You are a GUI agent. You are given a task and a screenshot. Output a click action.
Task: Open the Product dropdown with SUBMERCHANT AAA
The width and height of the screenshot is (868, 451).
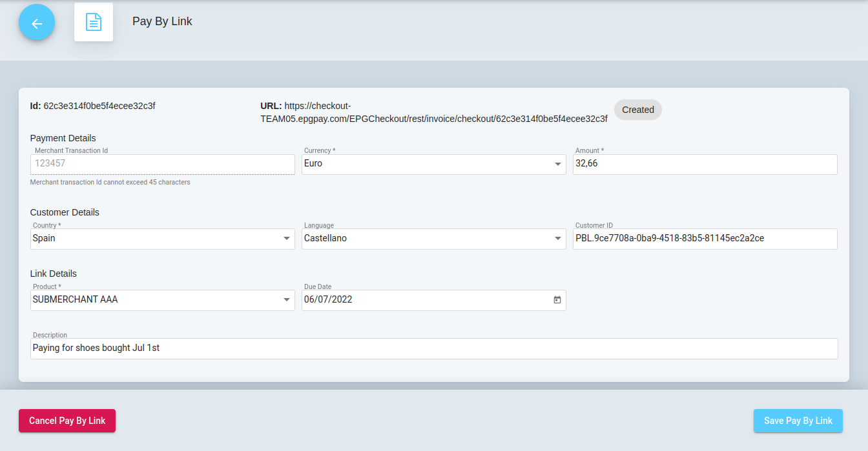pyautogui.click(x=162, y=300)
